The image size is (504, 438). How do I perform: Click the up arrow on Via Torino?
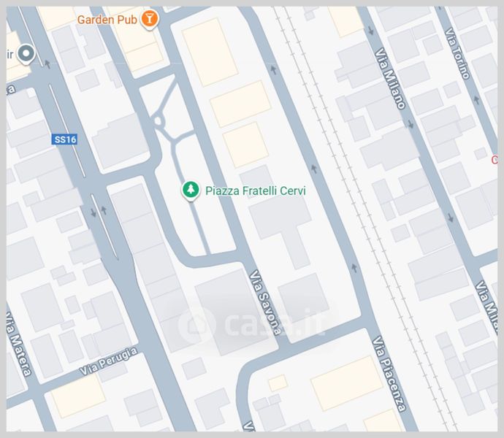point(476,100)
